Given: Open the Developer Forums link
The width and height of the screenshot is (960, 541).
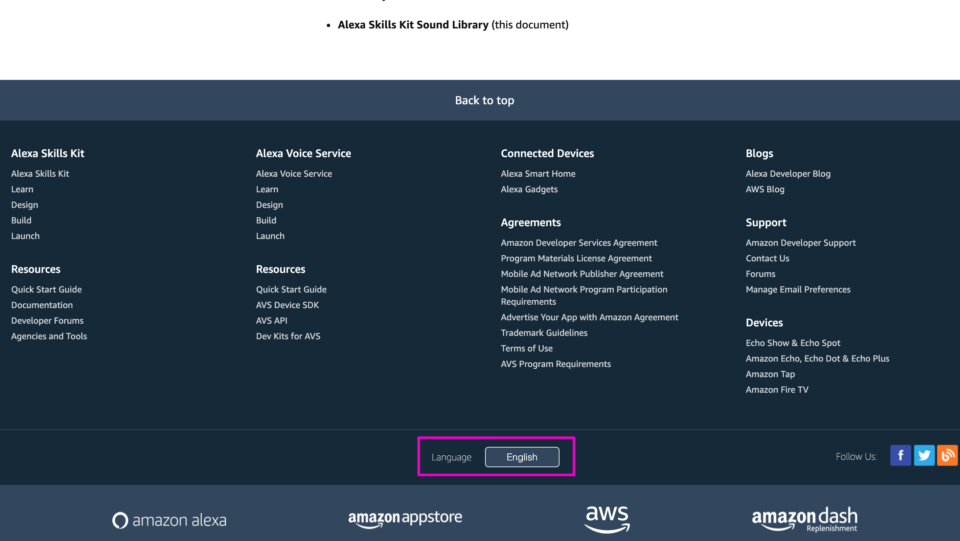Looking at the screenshot, I should pos(47,321).
